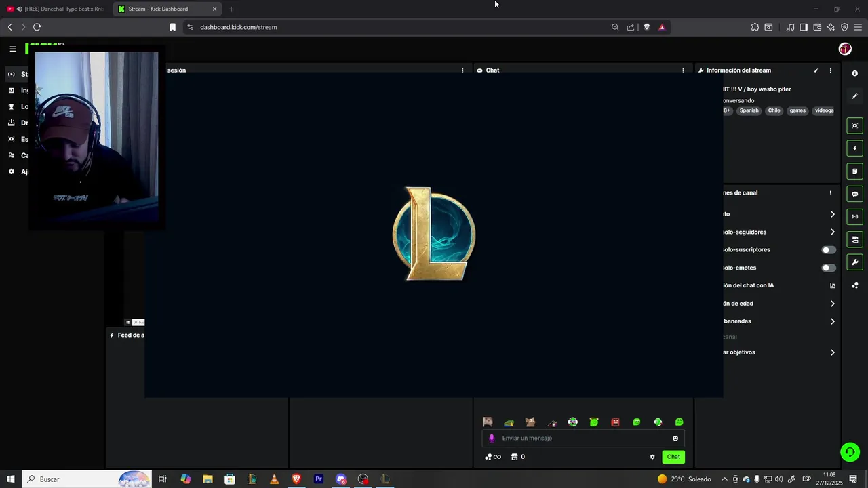Click the Brave shields icon

click(646, 27)
